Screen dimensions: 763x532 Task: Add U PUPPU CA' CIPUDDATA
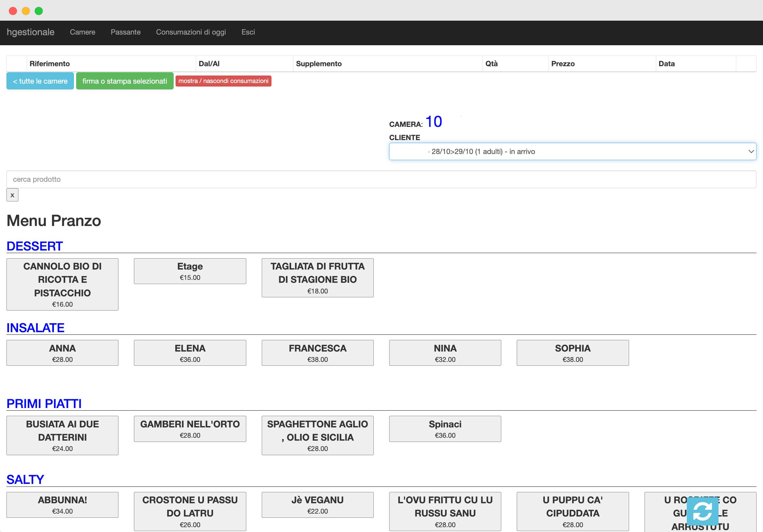[573, 511]
